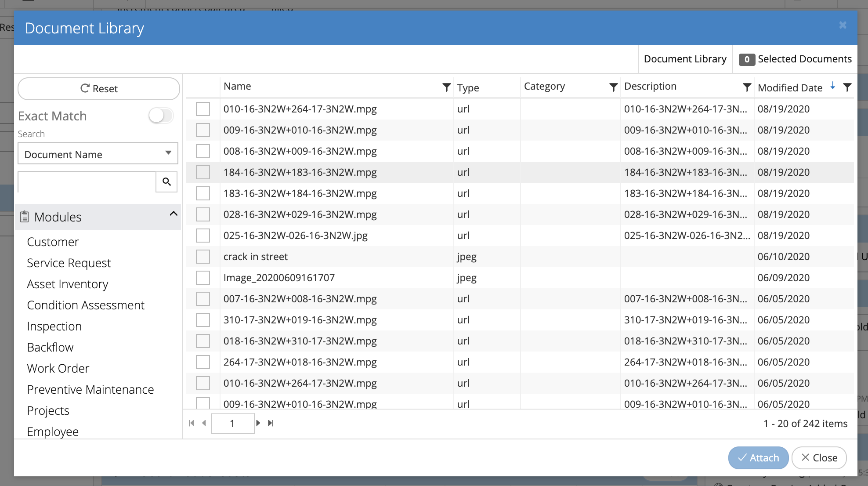
Task: Go to the next page of documents
Action: pyautogui.click(x=258, y=423)
